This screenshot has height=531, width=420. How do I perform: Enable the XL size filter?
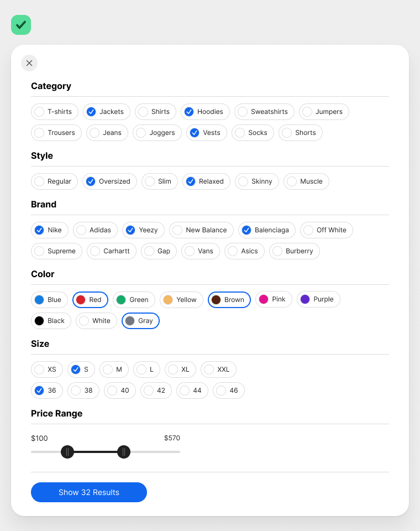coord(180,369)
